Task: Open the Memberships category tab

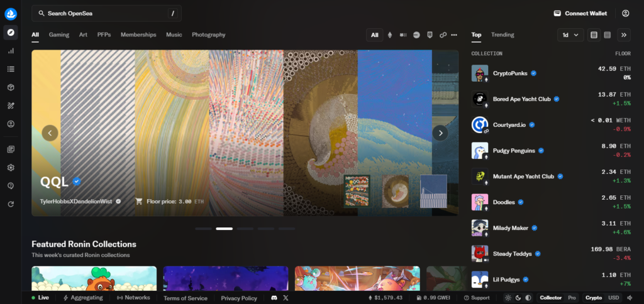Action: [x=138, y=35]
